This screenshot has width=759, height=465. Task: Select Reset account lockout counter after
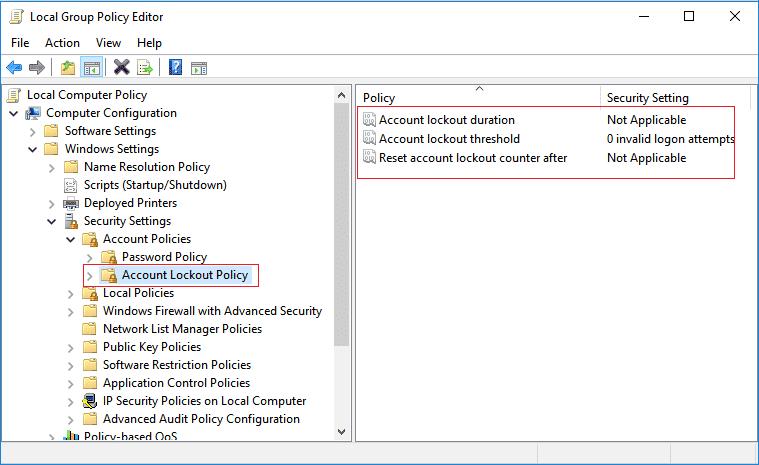pos(472,158)
